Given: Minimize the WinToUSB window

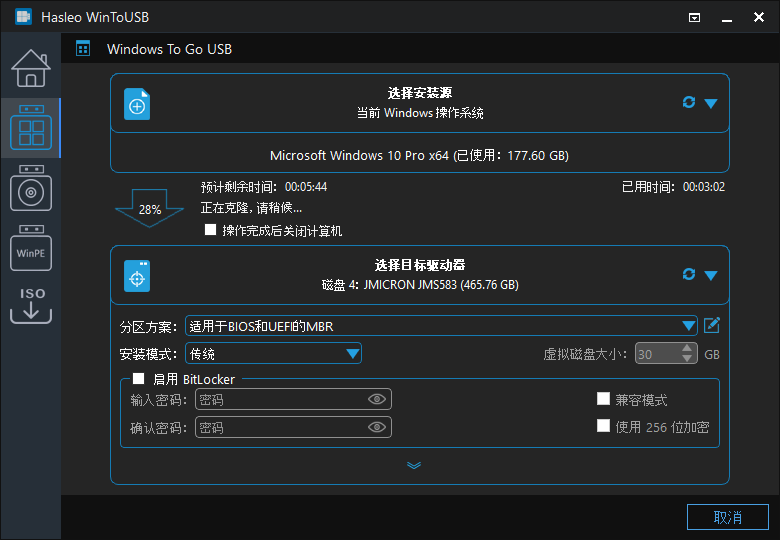Looking at the screenshot, I should pos(727,18).
